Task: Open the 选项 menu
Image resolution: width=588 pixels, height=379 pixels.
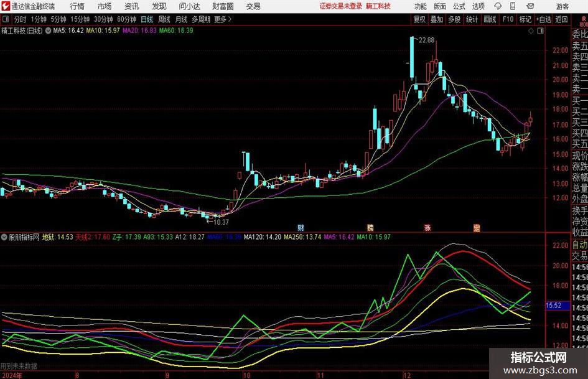Action: (x=478, y=6)
